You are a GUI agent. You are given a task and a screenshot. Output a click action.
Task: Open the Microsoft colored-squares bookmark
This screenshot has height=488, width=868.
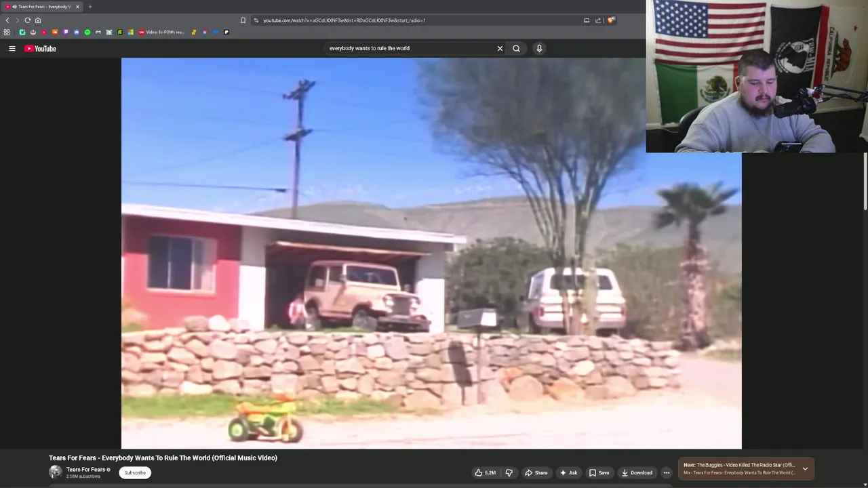click(131, 32)
